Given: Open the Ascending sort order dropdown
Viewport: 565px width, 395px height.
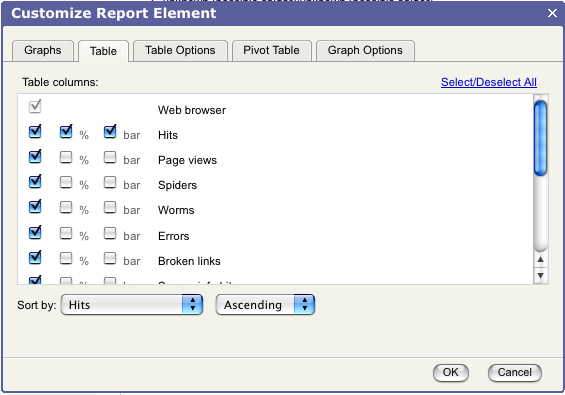Looking at the screenshot, I should 265,305.
